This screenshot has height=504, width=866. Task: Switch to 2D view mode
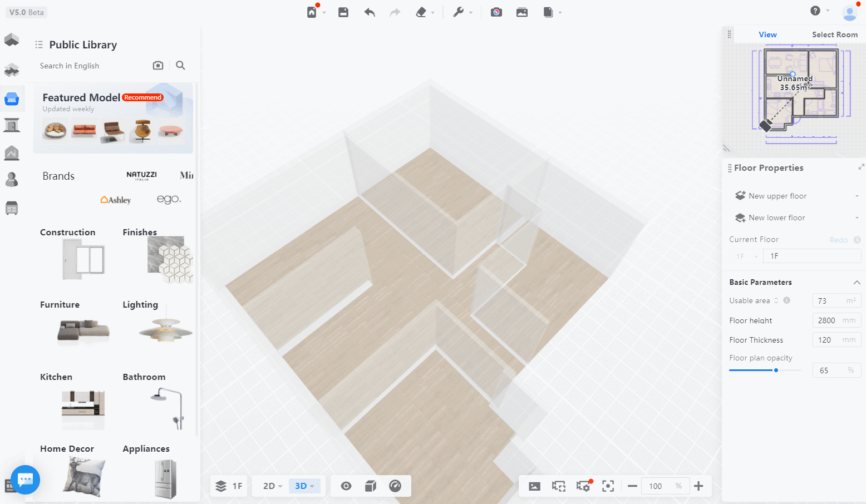272,486
